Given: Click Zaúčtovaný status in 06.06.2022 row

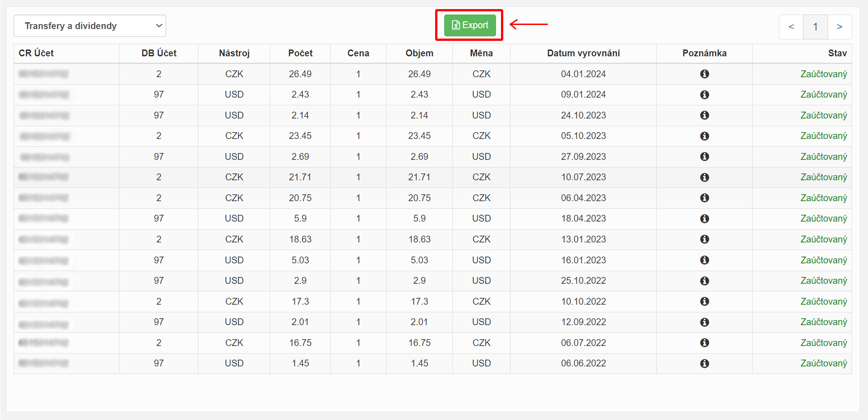Looking at the screenshot, I should pyautogui.click(x=824, y=363).
